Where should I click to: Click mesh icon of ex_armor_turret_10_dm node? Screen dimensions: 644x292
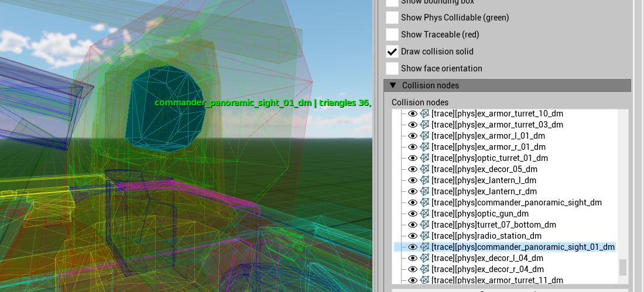425,114
